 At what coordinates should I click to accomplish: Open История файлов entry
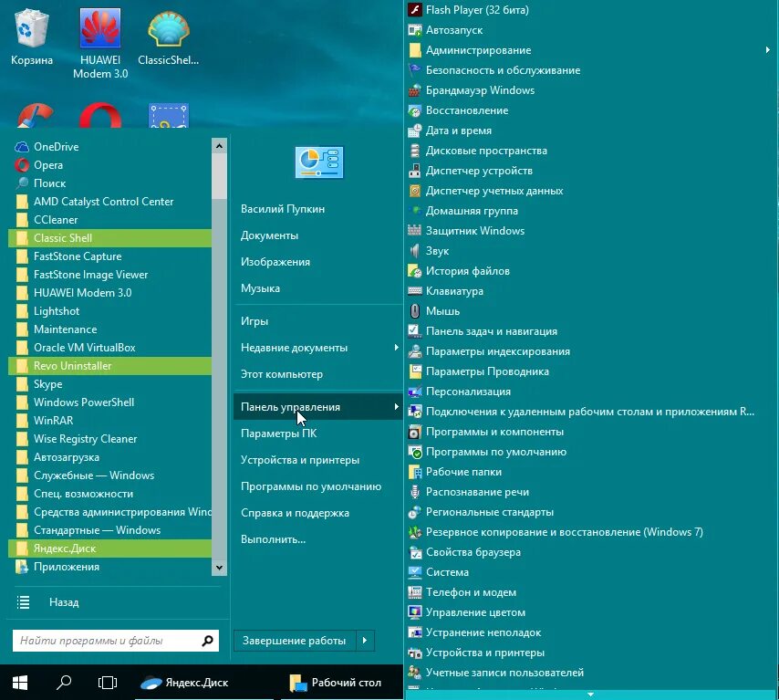pos(591,271)
